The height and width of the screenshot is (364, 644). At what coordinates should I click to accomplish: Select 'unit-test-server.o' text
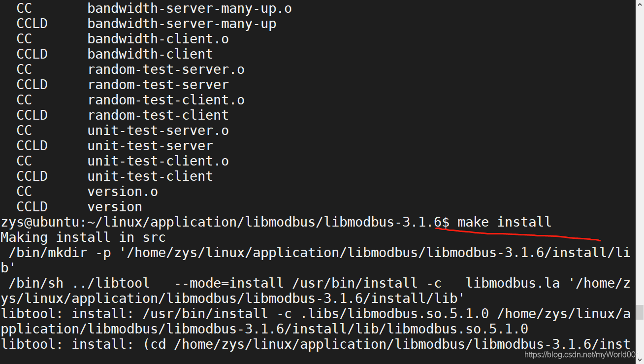tap(158, 131)
